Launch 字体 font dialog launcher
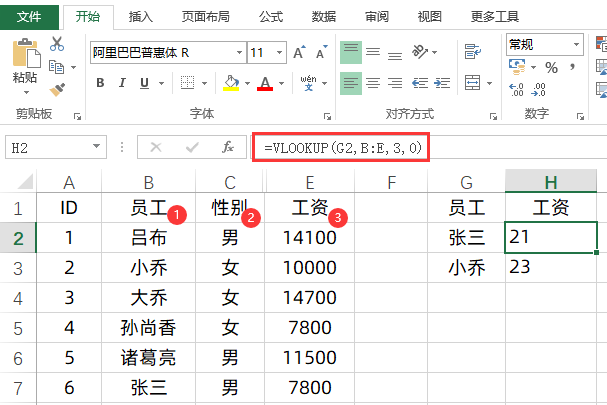Image resolution: width=607 pixels, height=405 pixels. pos(328,116)
